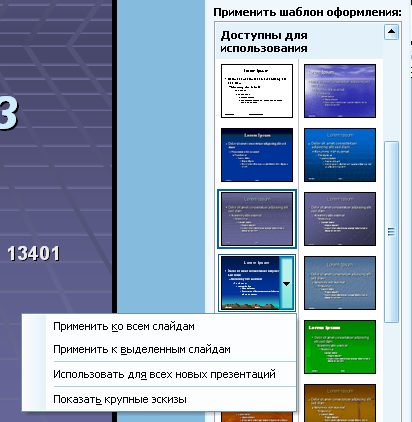The width and height of the screenshot is (412, 422).
Task: Pick the orange template at bottom left
Action: [x=257, y=417]
